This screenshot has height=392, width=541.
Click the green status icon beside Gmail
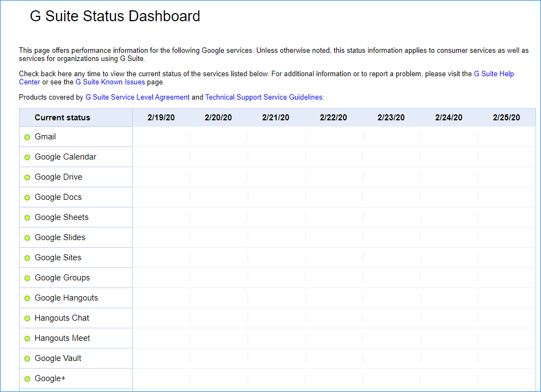tap(27, 137)
